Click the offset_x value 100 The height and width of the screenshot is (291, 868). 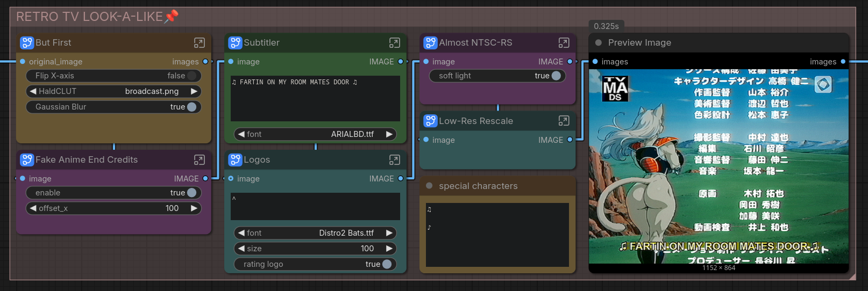[x=172, y=208]
